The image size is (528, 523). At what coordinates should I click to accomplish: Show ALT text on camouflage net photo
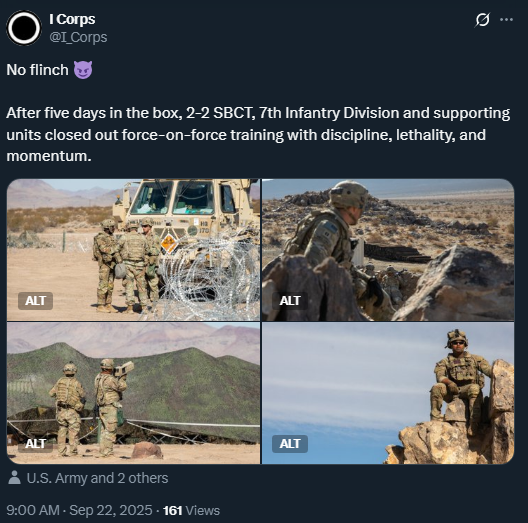pos(35,444)
